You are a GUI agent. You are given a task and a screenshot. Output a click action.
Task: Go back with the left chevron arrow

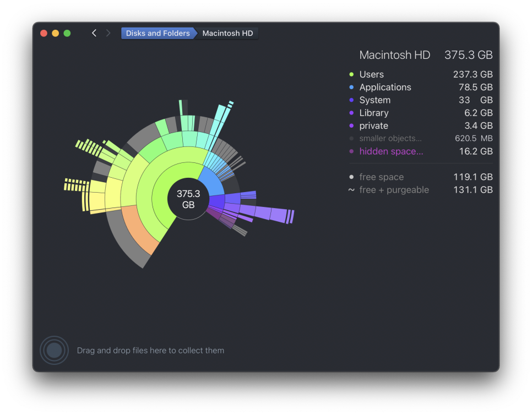pos(94,33)
